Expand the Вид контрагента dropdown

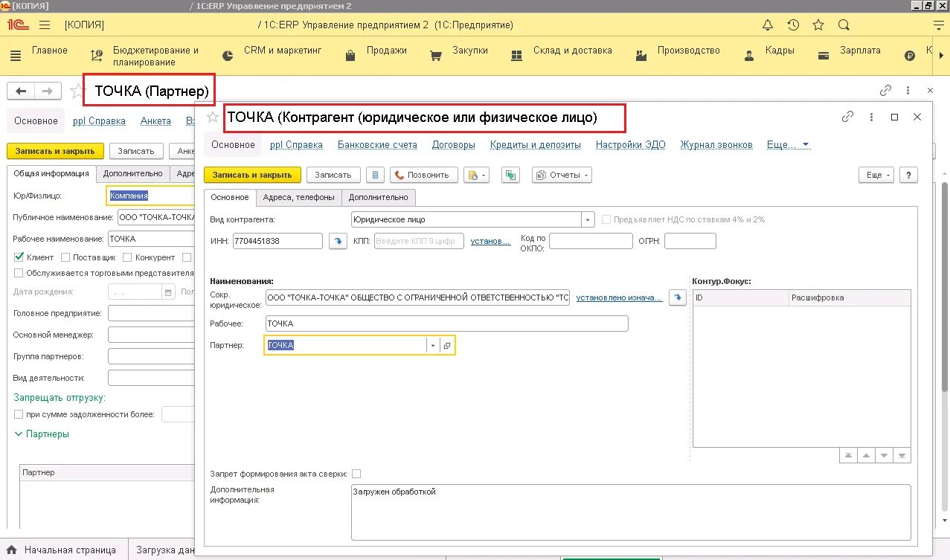click(588, 219)
